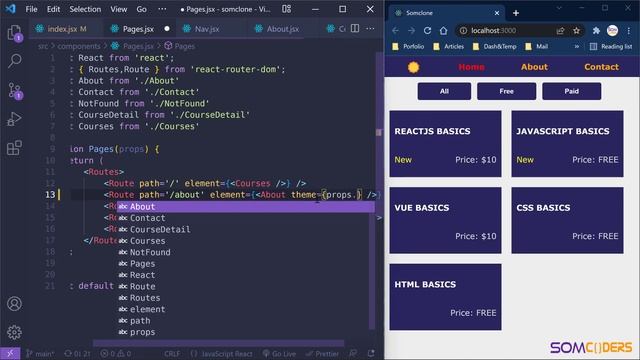Open the Chrome three-dot menu
The width and height of the screenshot is (640, 360).
tap(629, 31)
